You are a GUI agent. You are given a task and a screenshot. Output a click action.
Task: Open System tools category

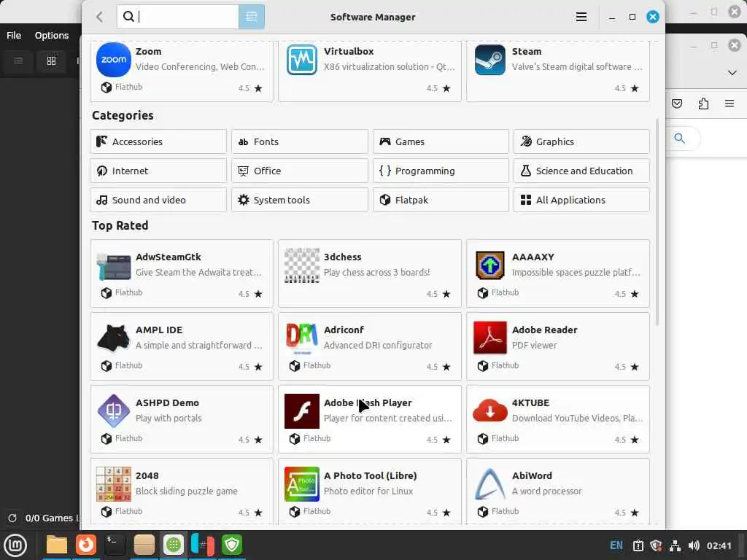tap(299, 200)
